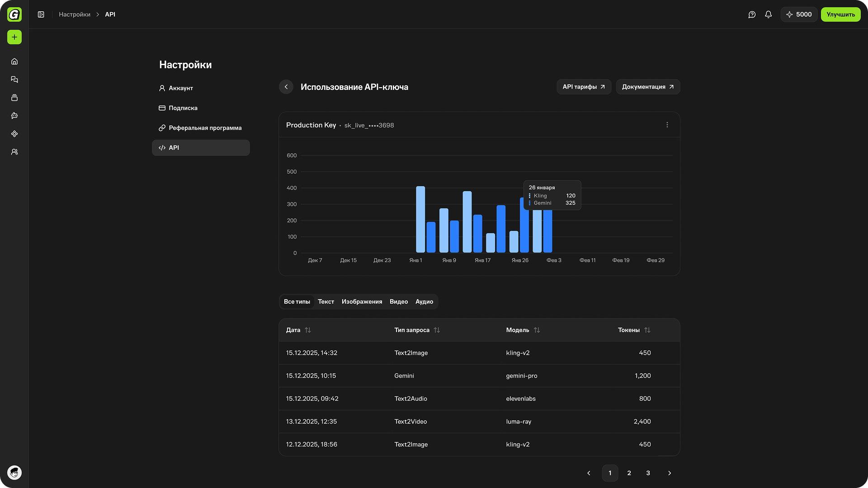This screenshot has width=868, height=488.
Task: Open the three-dot menu for Production Key
Action: 667,125
